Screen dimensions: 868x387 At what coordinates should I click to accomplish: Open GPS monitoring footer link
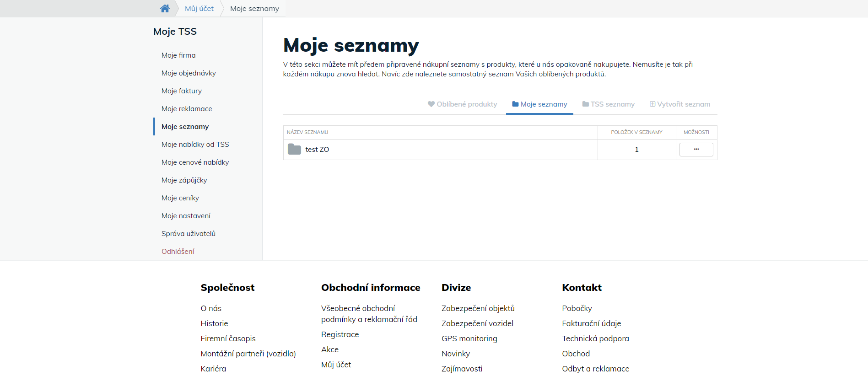click(x=469, y=339)
